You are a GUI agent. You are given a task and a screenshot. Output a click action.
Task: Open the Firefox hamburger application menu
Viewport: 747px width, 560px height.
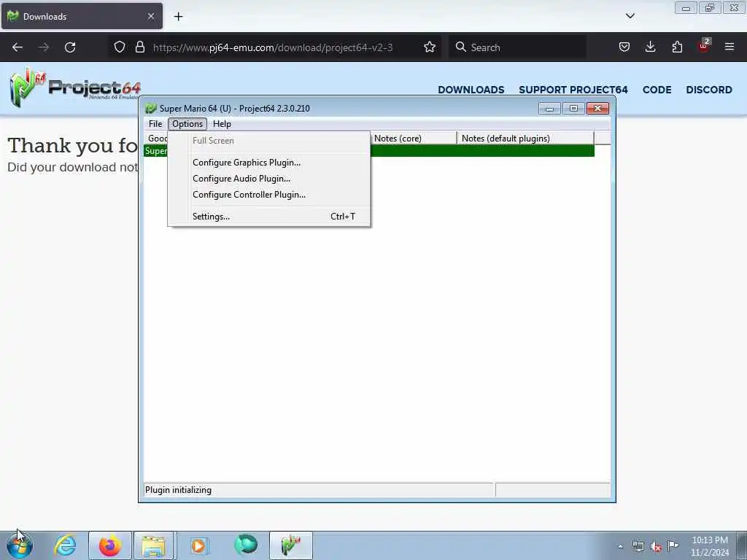pyautogui.click(x=729, y=47)
